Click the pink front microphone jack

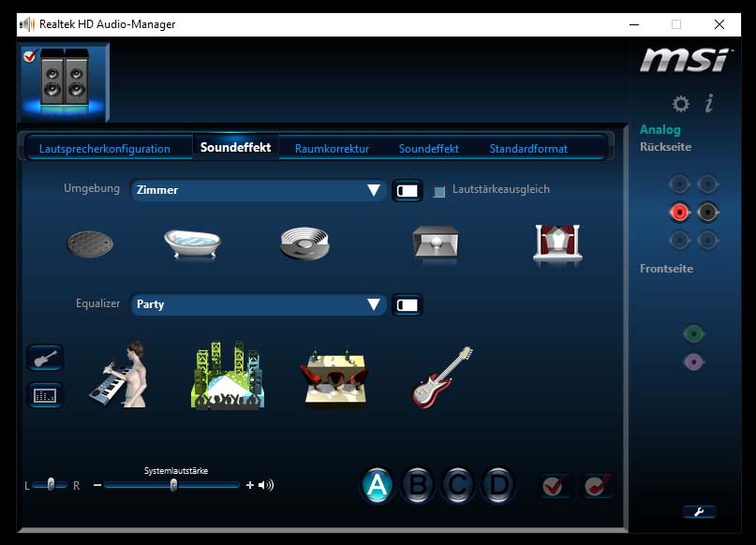point(694,361)
